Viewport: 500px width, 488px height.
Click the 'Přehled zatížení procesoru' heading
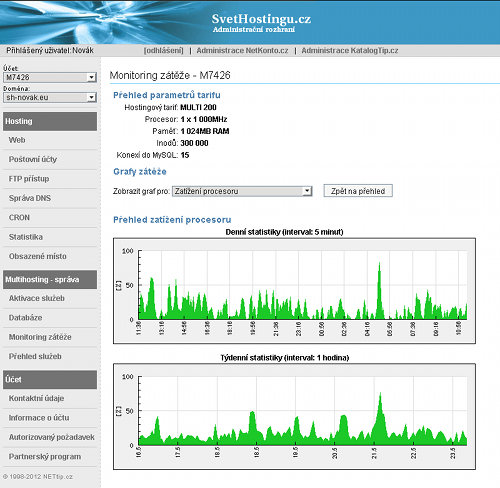click(172, 220)
